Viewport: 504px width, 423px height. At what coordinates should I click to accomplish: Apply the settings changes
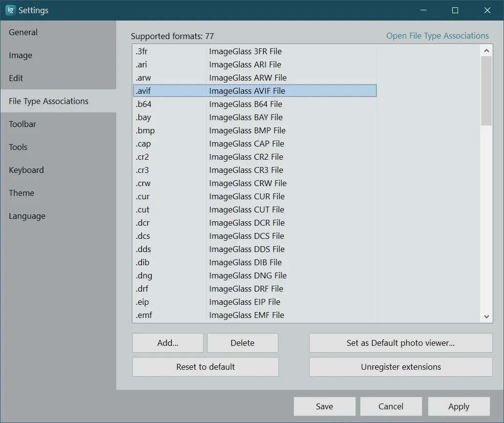coord(459,406)
